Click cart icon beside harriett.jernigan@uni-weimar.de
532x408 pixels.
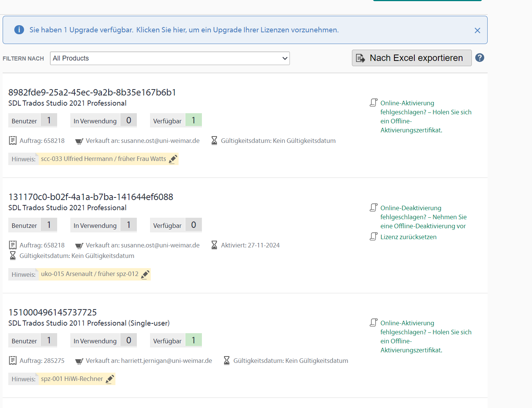tap(79, 361)
